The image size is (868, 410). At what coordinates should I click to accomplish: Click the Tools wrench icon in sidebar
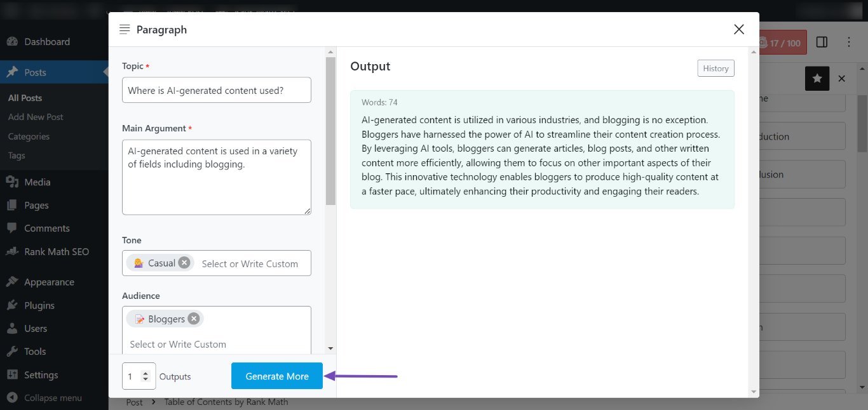tap(12, 352)
